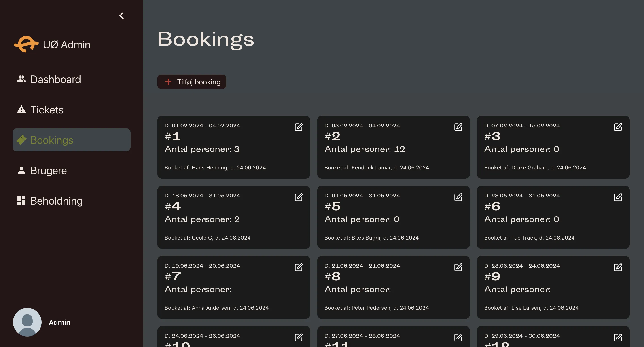Click 'Booket af: Blæs Buggi' text
The width and height of the screenshot is (644, 347).
[x=371, y=238]
